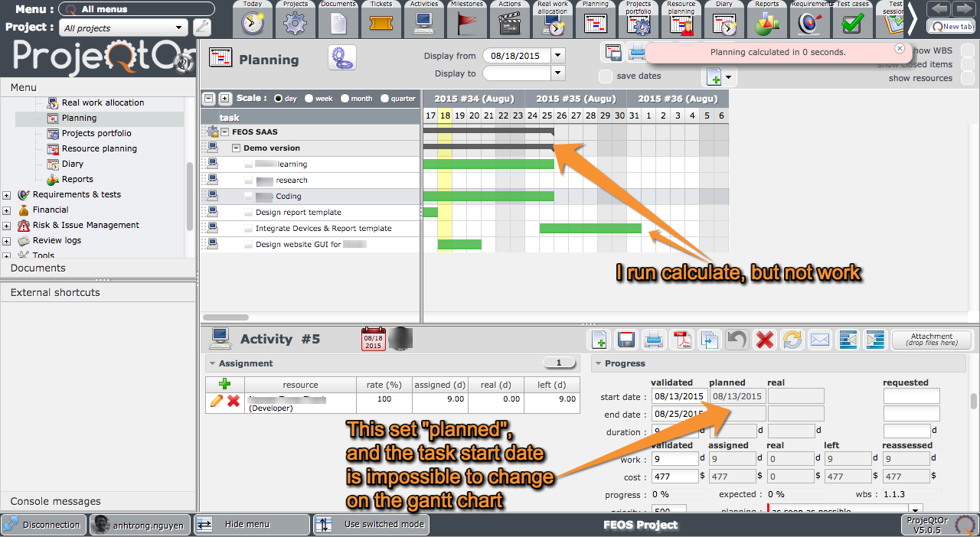Open the Milestones flag icon

coord(467,23)
